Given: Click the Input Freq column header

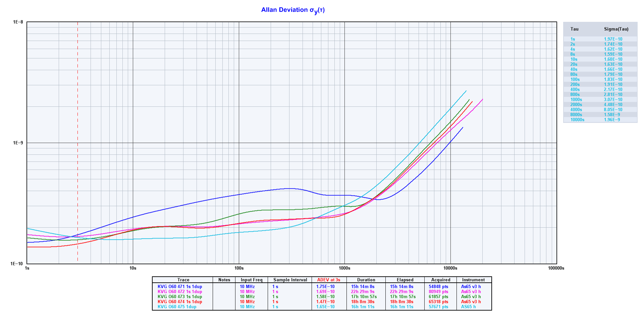Looking at the screenshot, I should click(252, 280).
